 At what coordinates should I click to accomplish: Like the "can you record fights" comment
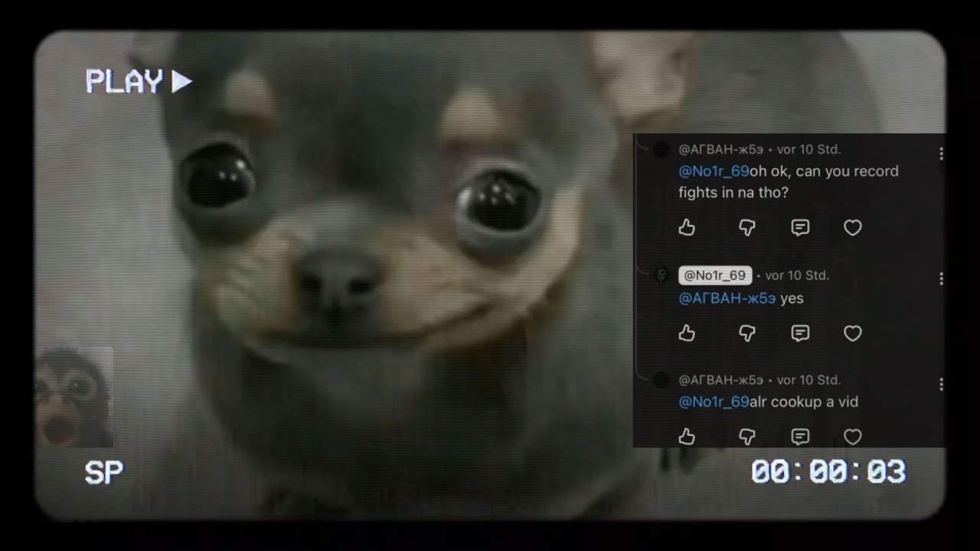[x=687, y=227]
